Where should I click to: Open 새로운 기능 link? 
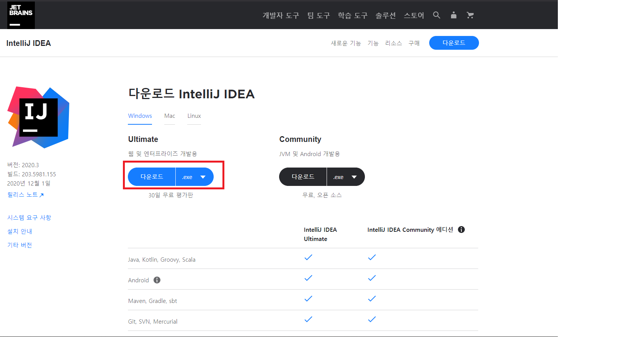(x=346, y=43)
